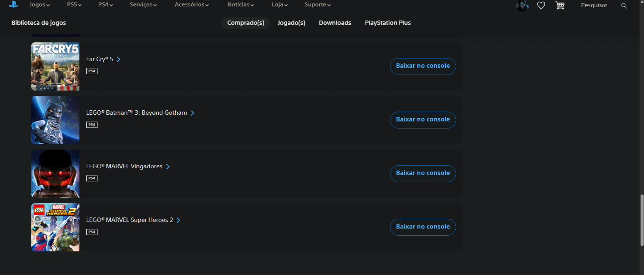
Task: Open the LEGO MARVEL Vingadores title link
Action: tap(128, 166)
